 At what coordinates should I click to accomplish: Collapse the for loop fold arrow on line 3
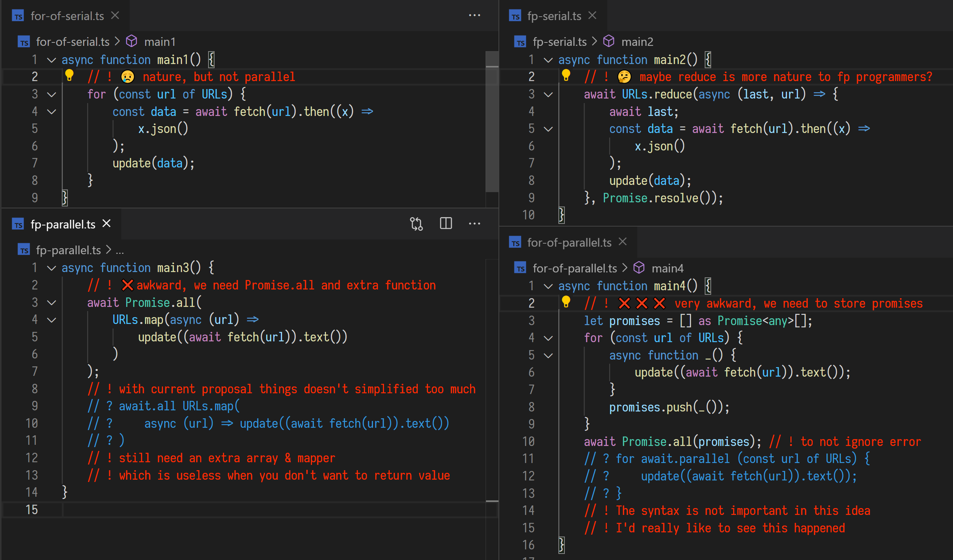pyautogui.click(x=51, y=94)
